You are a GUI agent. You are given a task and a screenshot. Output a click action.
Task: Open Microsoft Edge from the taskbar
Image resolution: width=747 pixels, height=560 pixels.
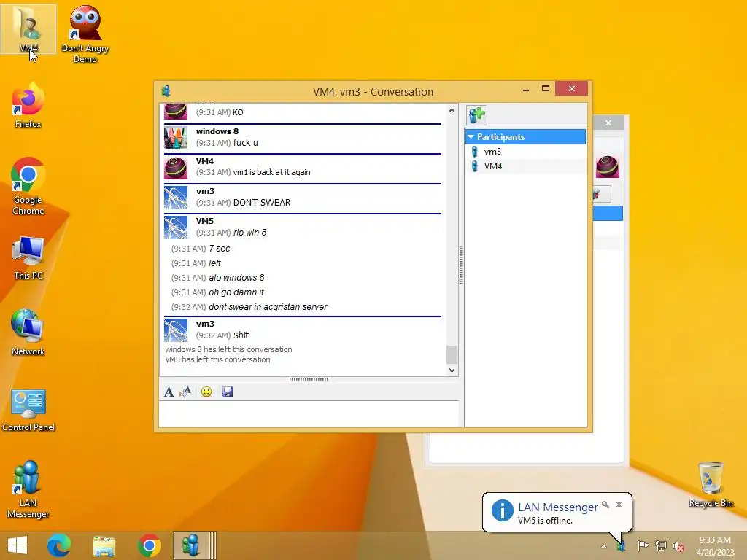(x=59, y=545)
